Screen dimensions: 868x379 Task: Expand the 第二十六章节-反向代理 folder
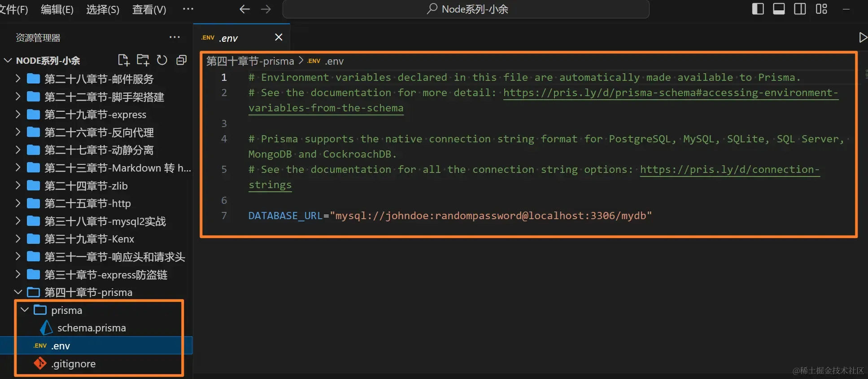tap(18, 132)
